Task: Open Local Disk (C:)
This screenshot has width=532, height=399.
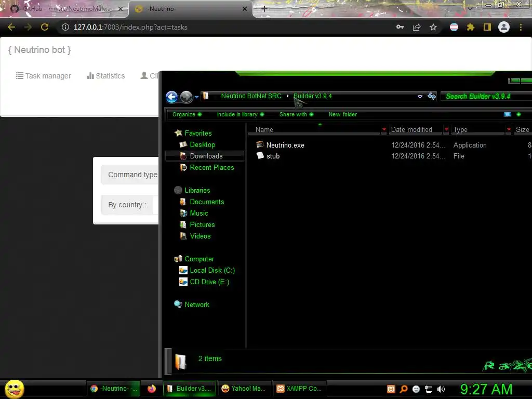Action: 212,270
